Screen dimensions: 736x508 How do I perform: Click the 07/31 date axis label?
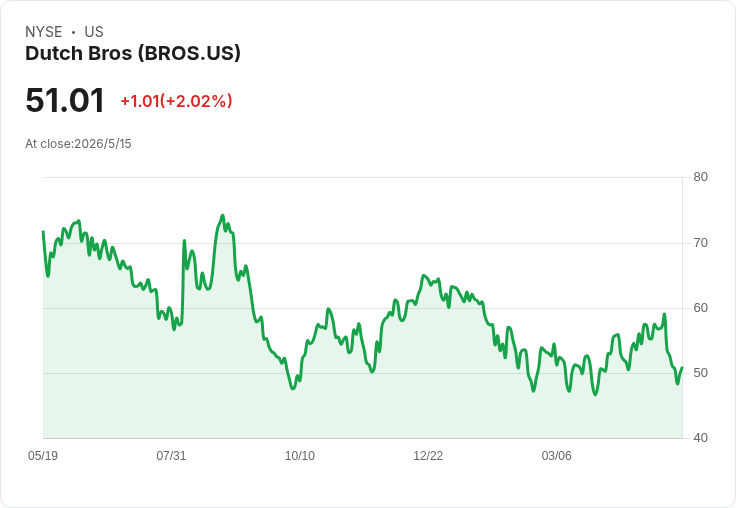171,455
